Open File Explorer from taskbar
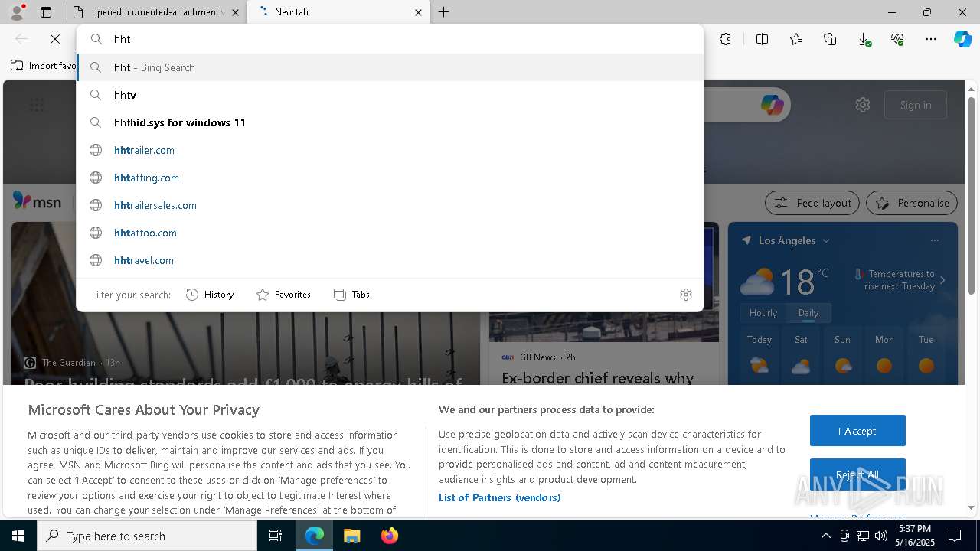 tap(351, 536)
